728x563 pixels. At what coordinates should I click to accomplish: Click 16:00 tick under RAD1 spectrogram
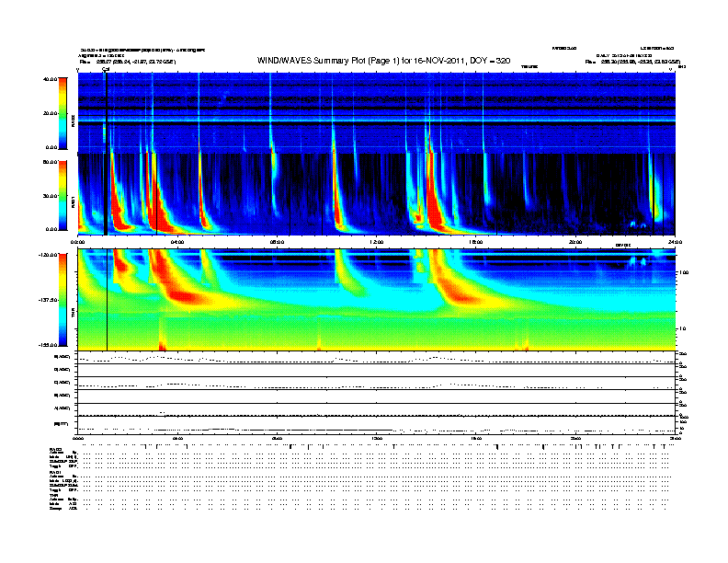coord(476,242)
